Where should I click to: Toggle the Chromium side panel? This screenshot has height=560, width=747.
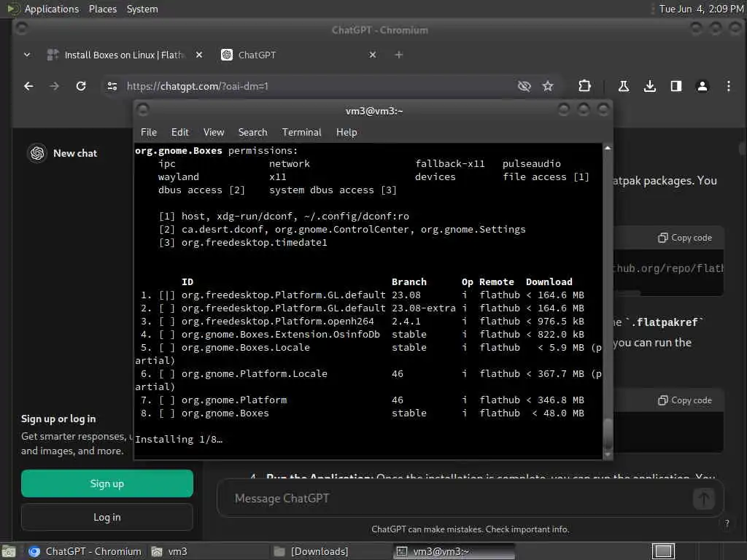[x=676, y=86]
